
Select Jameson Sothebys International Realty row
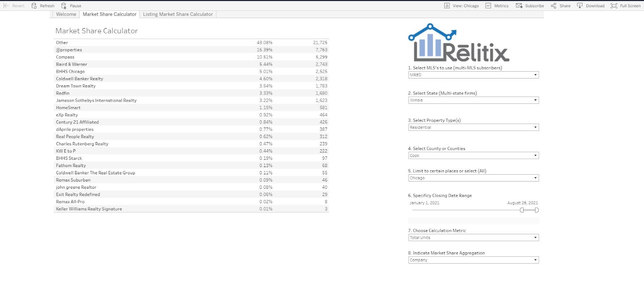[x=192, y=101]
